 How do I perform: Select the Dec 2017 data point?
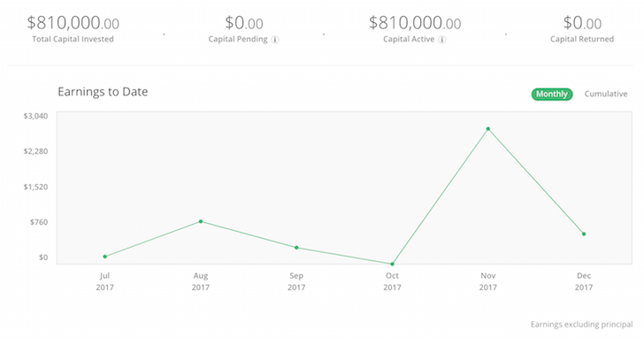584,234
